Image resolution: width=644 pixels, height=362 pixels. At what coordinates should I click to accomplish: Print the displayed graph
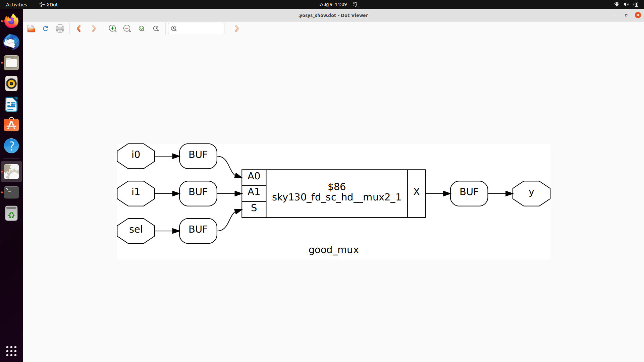tap(60, 28)
